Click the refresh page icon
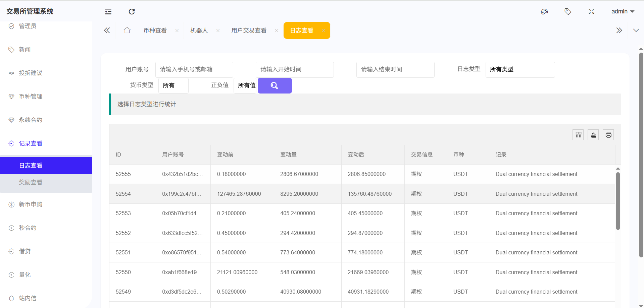Screen dimensions: 644x308 click(132, 12)
